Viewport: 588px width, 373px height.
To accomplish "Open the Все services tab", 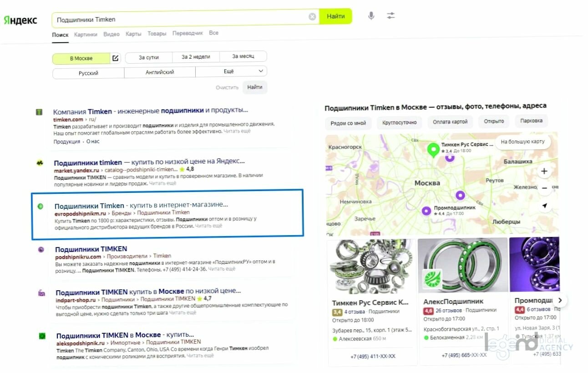I will (x=214, y=33).
